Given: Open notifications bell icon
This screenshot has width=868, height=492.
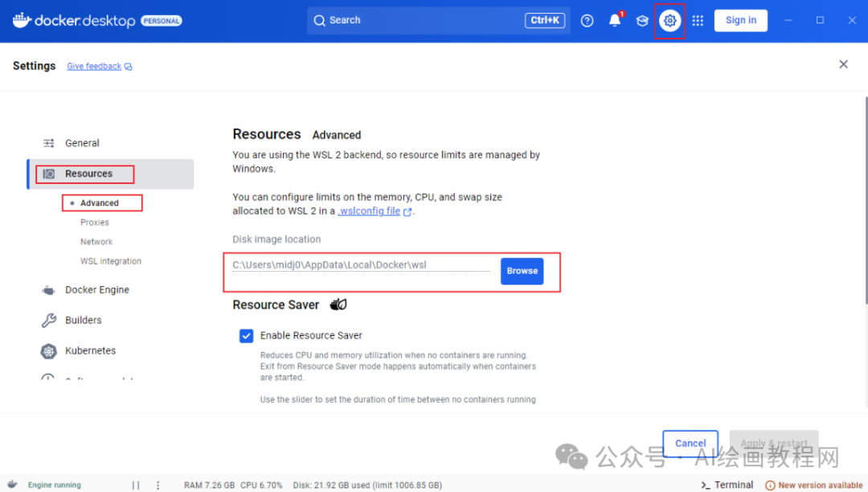Looking at the screenshot, I should [615, 20].
